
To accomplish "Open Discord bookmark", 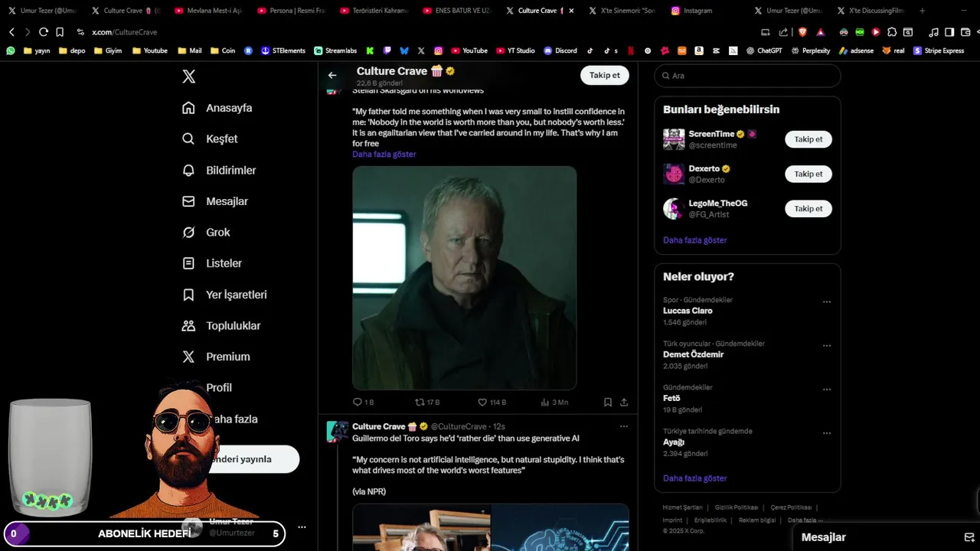I will tap(560, 51).
